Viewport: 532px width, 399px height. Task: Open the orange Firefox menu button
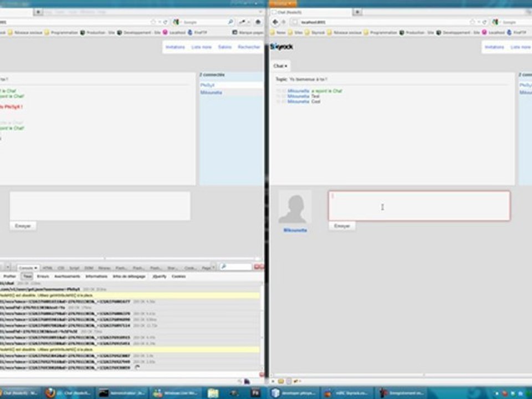click(283, 3)
